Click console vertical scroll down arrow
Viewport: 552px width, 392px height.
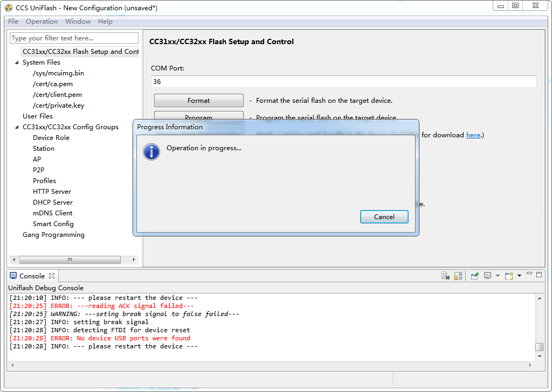coord(539,356)
